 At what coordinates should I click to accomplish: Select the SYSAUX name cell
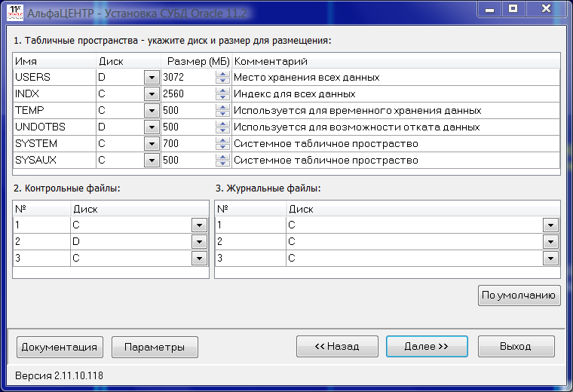tap(54, 161)
